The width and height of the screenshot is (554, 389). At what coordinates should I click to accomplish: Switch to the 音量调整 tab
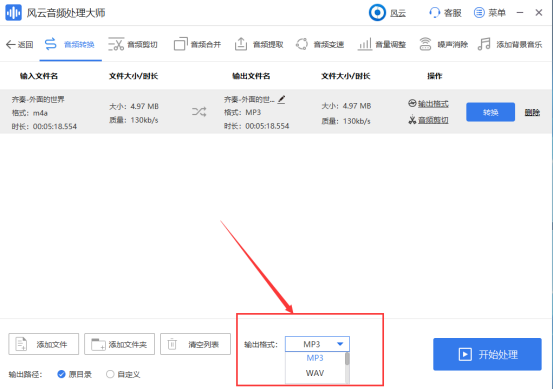tap(382, 45)
